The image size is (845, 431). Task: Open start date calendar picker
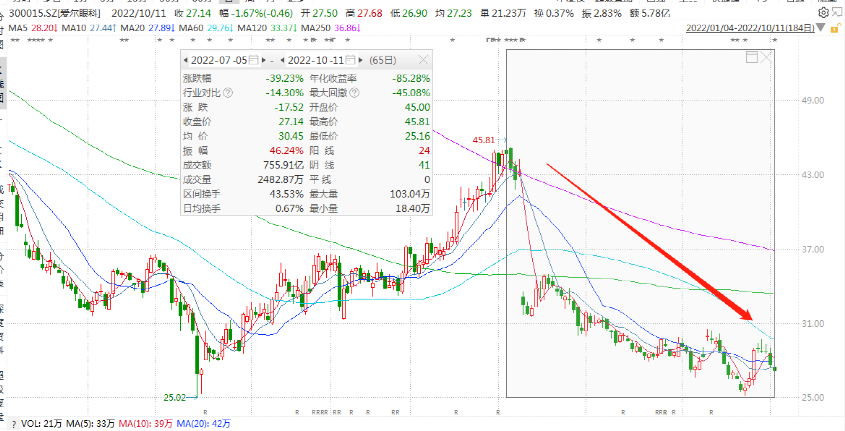point(252,61)
